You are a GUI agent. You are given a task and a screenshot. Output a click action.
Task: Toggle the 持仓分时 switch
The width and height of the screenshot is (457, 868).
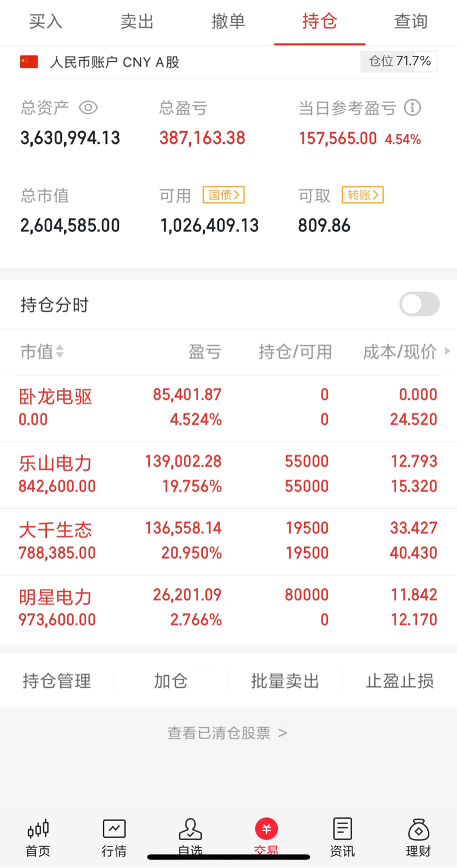[x=420, y=304]
